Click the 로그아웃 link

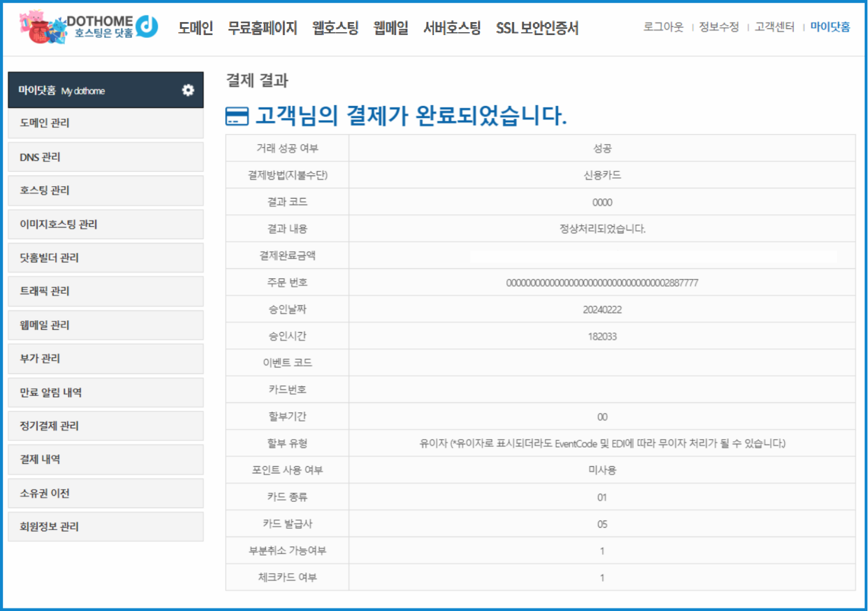click(x=663, y=27)
